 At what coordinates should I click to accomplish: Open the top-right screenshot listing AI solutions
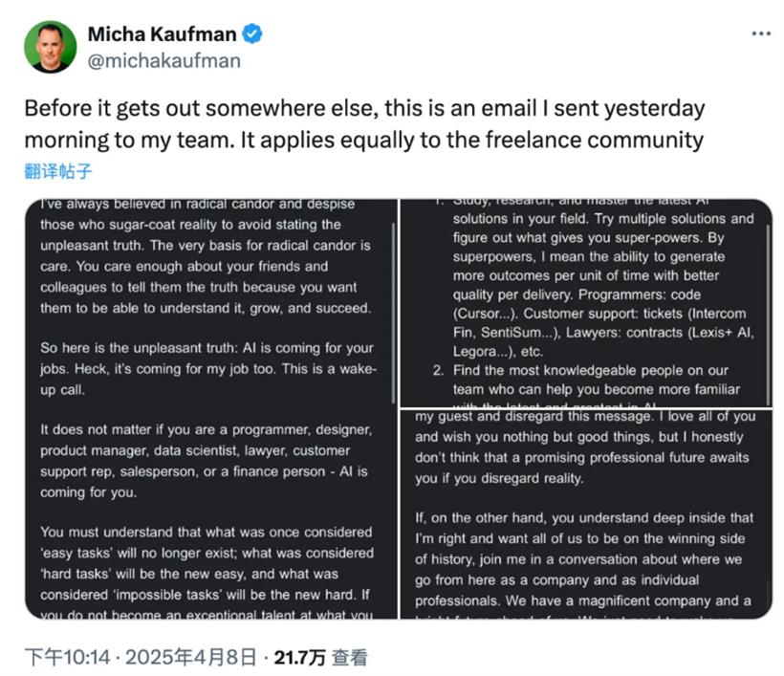click(586, 303)
